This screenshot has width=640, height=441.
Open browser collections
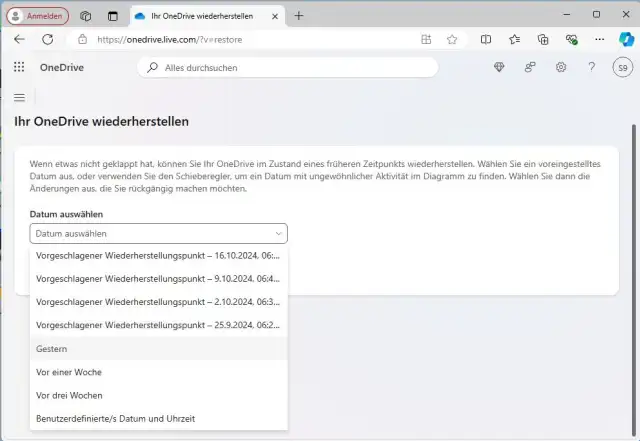pyautogui.click(x=543, y=40)
